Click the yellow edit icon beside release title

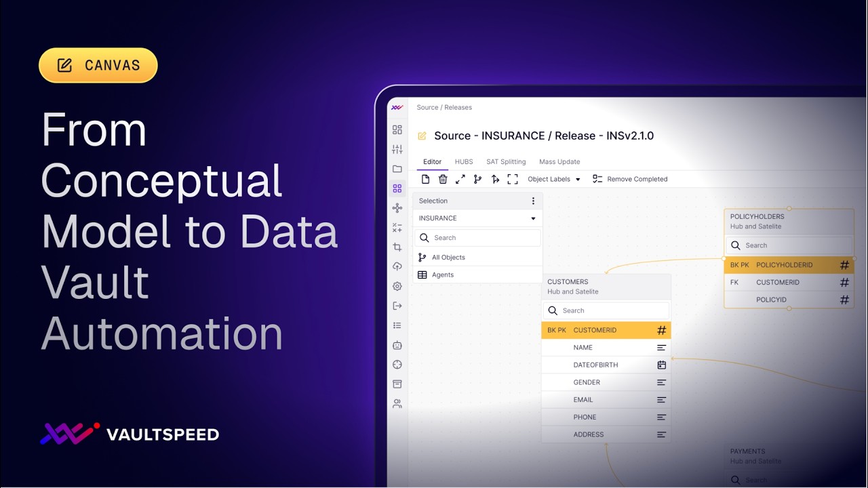coord(422,136)
